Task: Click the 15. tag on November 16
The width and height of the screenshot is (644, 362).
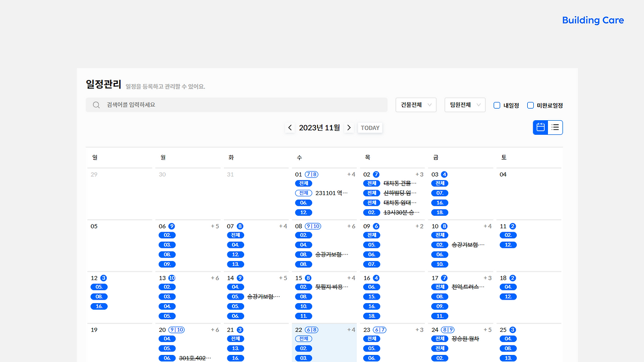Action: (x=372, y=297)
